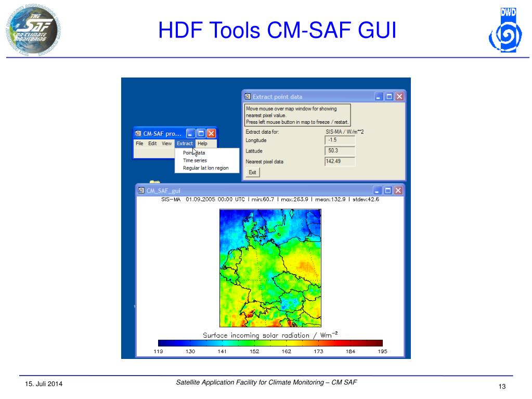Click the solar radiation map of Germany
This screenshot has height=399, width=532.
coord(270,268)
